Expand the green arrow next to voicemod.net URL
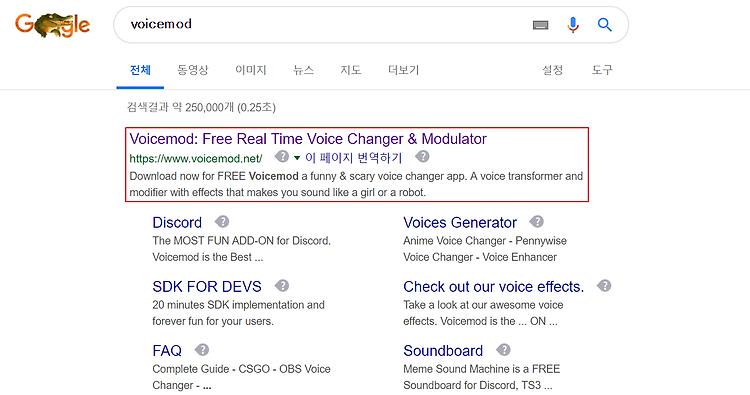The height and width of the screenshot is (395, 750). (x=297, y=158)
